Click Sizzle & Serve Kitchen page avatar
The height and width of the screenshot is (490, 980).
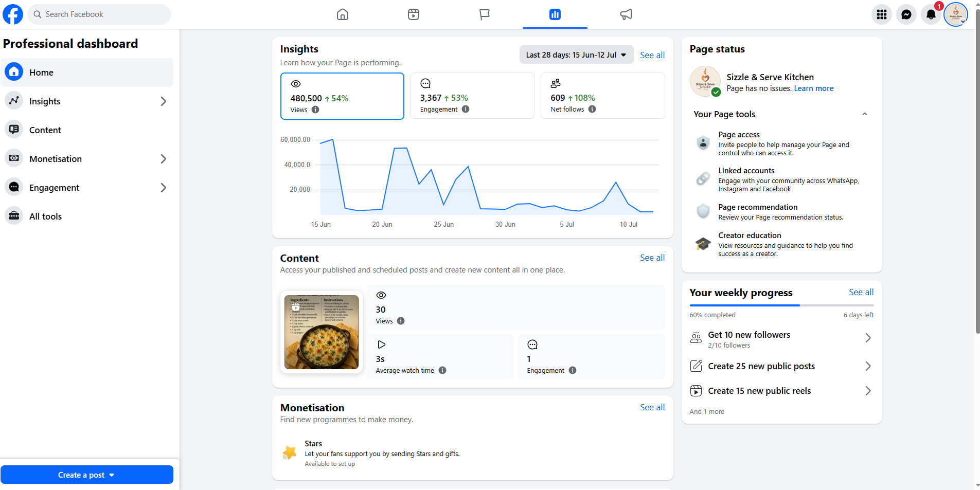(x=705, y=81)
